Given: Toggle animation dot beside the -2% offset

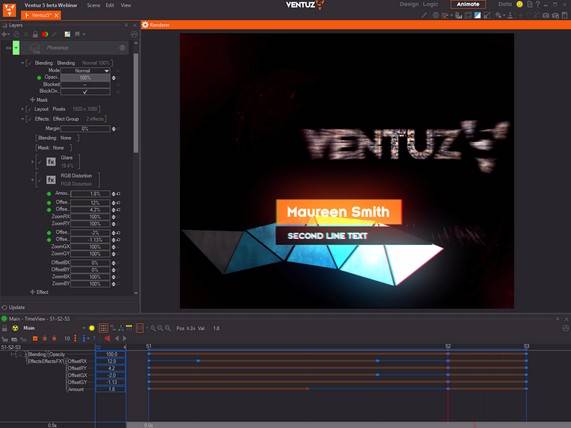Looking at the screenshot, I should click(x=49, y=232).
